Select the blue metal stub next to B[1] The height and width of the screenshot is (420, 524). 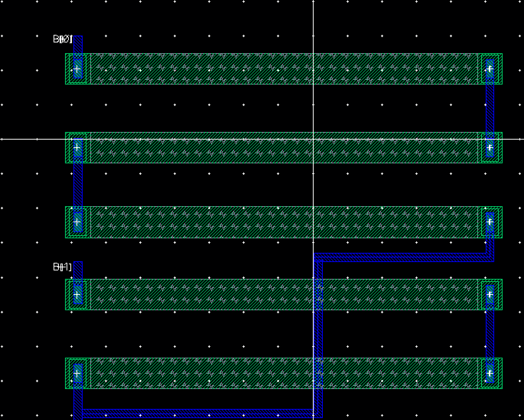click(x=78, y=273)
